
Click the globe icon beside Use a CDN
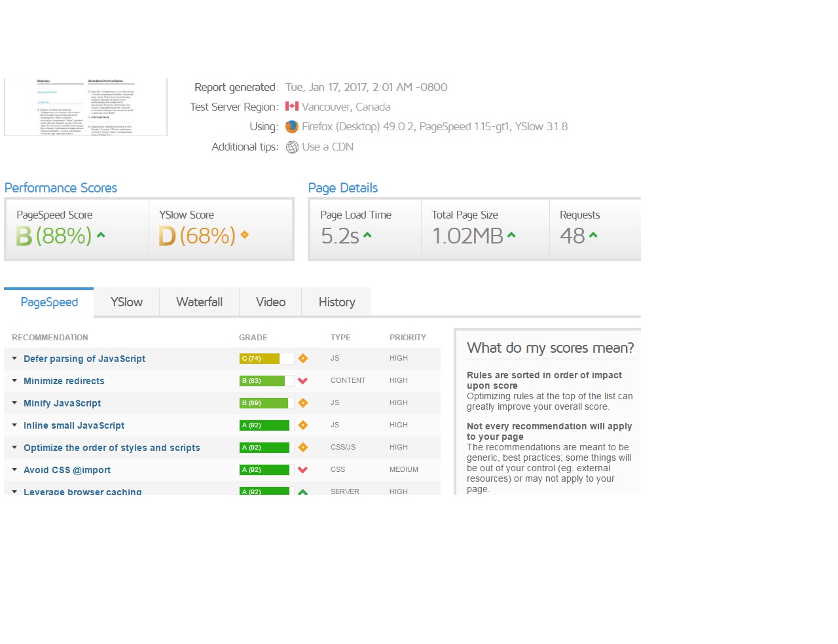(292, 147)
